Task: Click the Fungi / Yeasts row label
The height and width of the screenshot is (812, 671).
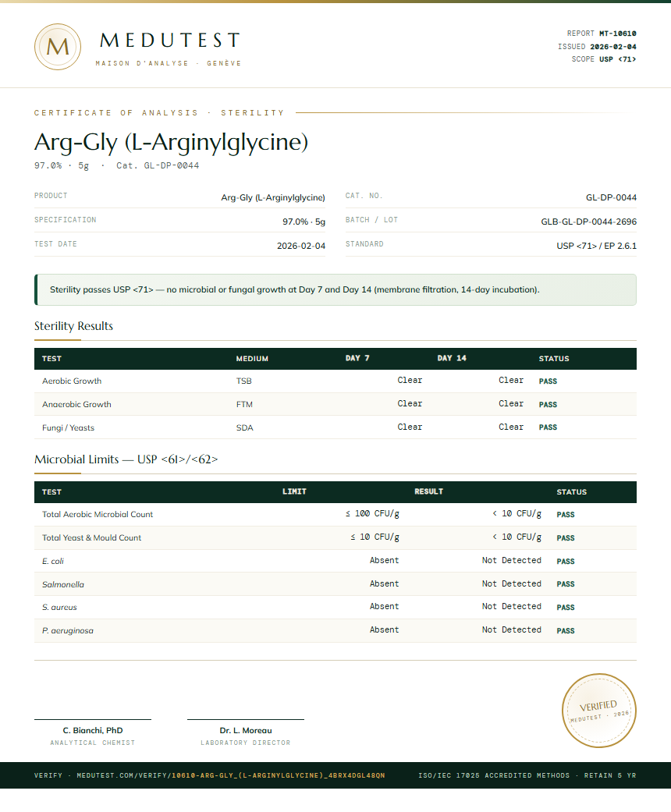Action: tap(68, 427)
